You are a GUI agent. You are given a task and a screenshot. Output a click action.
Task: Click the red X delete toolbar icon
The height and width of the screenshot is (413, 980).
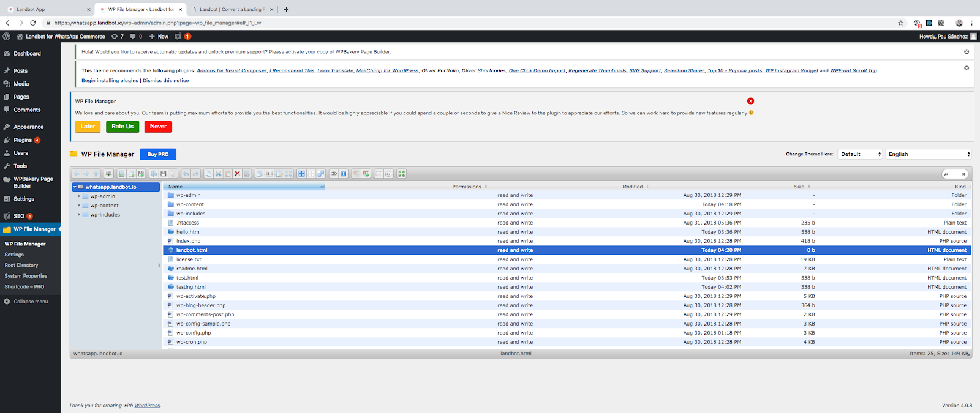coord(237,174)
